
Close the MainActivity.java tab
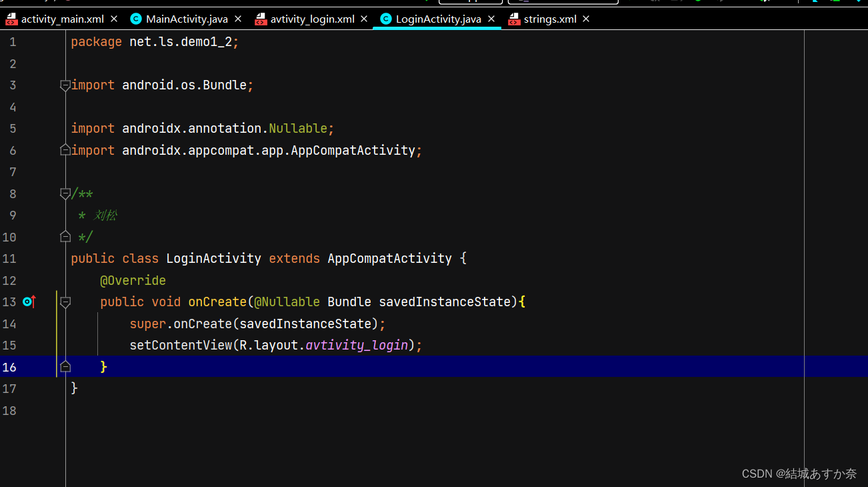(x=238, y=19)
